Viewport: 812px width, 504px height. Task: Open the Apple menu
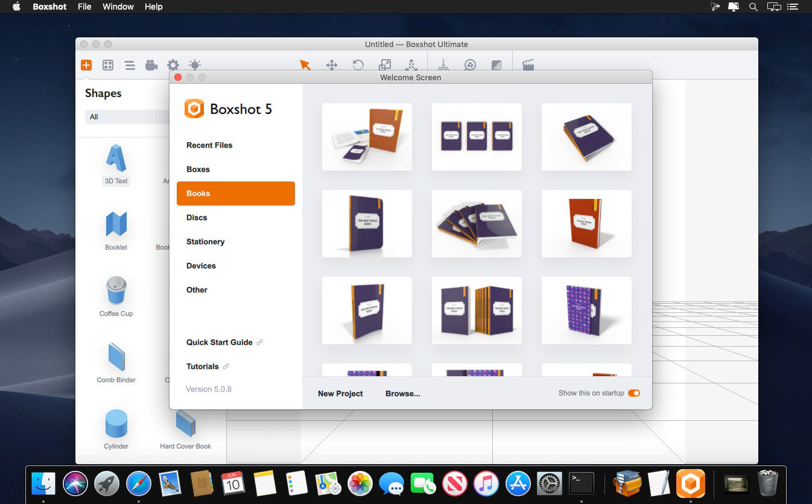point(17,7)
